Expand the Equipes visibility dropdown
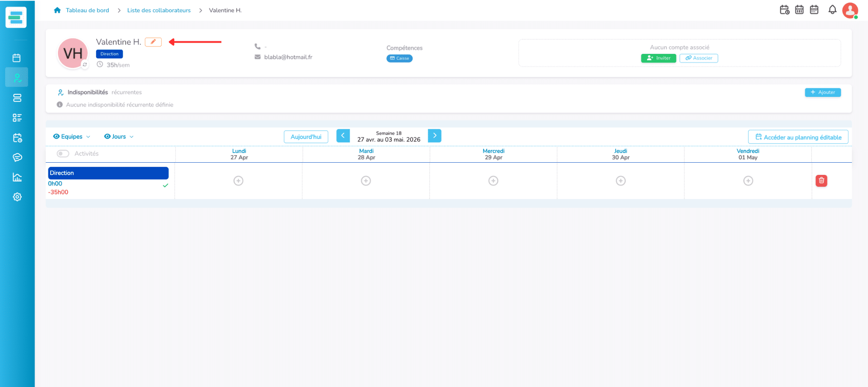The width and height of the screenshot is (868, 387). (72, 136)
